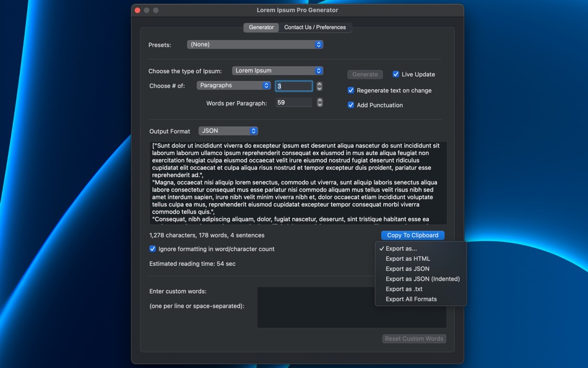Increment the paragraph count stepper
The image size is (588, 368).
pos(319,84)
